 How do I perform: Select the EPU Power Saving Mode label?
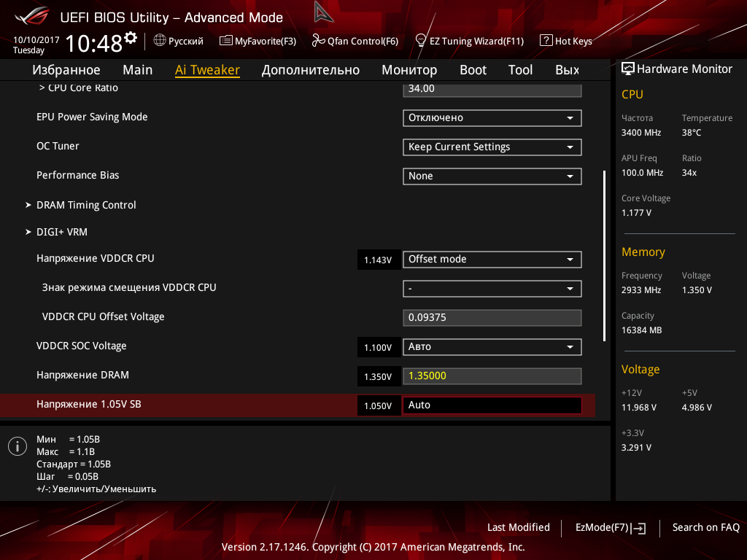tap(92, 117)
